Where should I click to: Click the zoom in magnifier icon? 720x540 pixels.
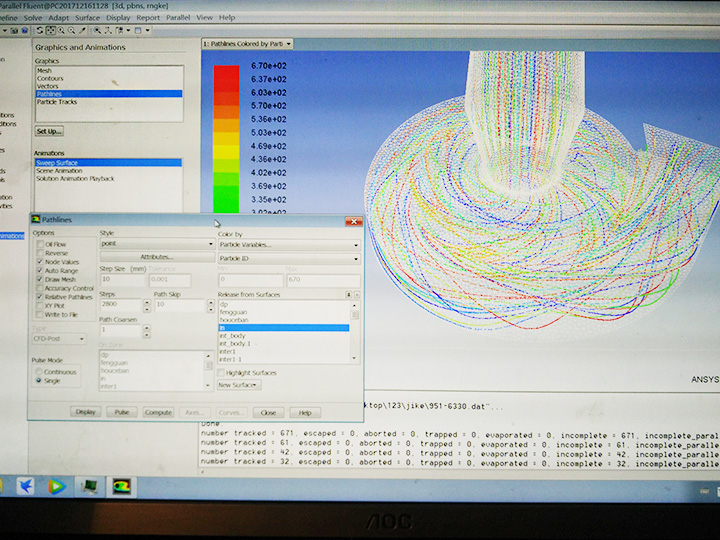61,30
